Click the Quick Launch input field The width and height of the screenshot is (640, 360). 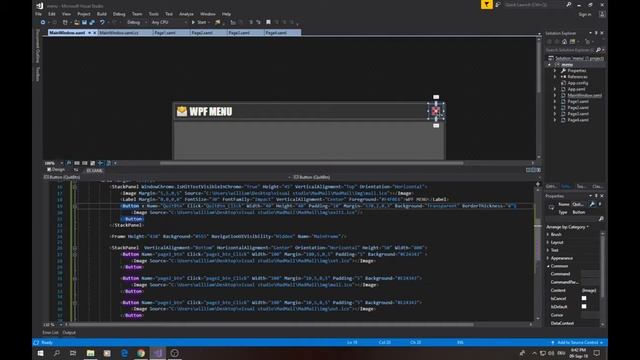pos(534,4)
